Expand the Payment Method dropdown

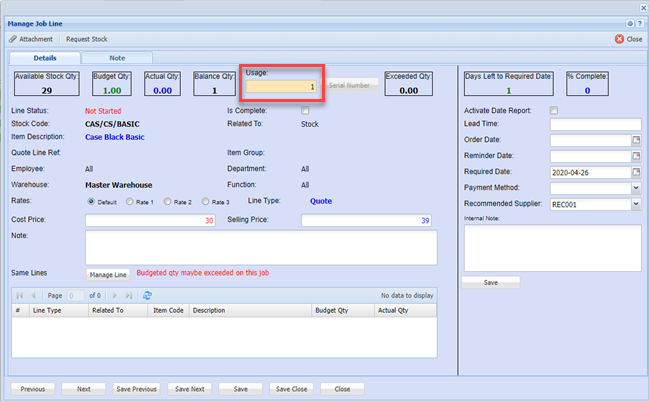[635, 187]
